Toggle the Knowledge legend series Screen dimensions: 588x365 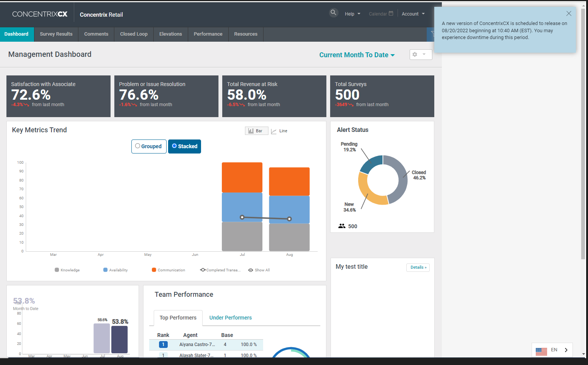(67, 270)
